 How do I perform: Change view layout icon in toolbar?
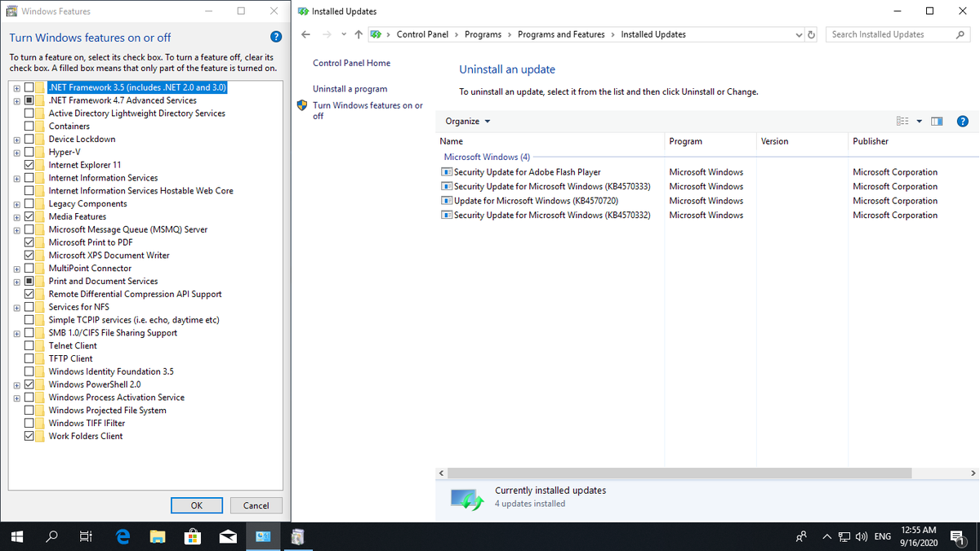902,122
